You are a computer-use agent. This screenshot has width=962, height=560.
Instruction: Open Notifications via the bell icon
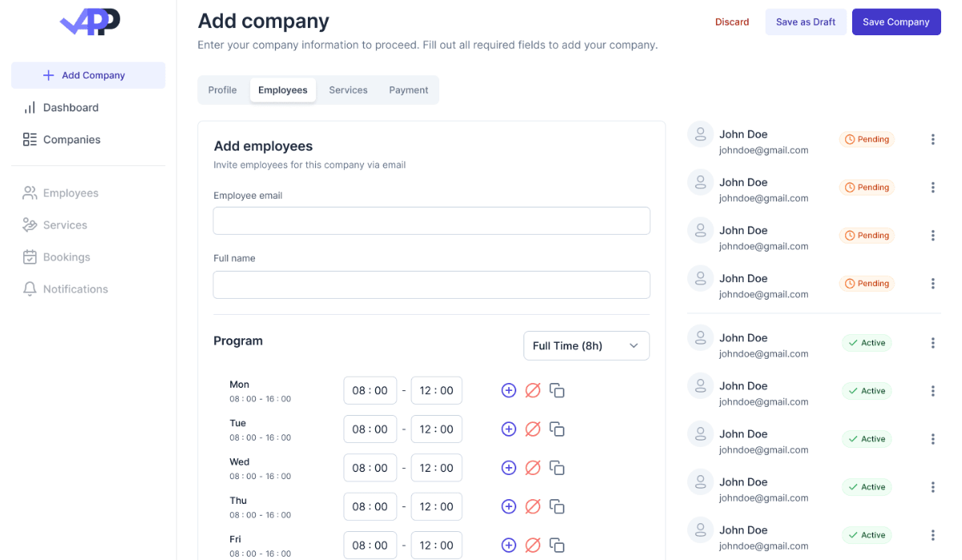tap(30, 288)
